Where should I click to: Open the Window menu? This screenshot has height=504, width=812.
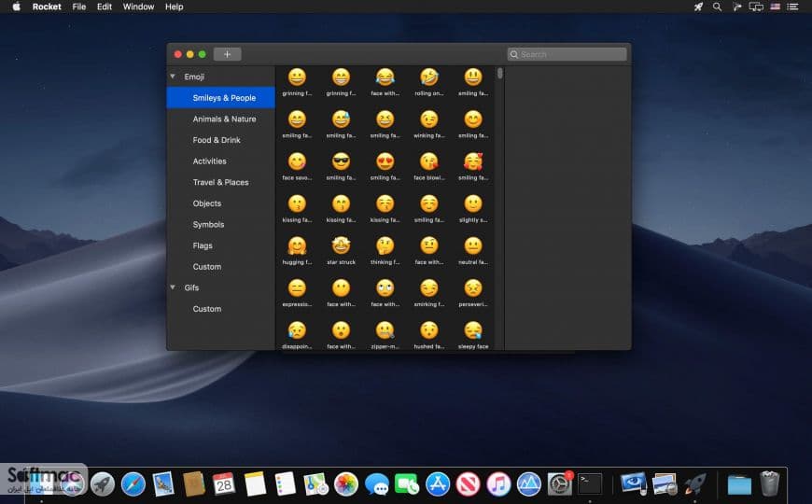point(138,7)
